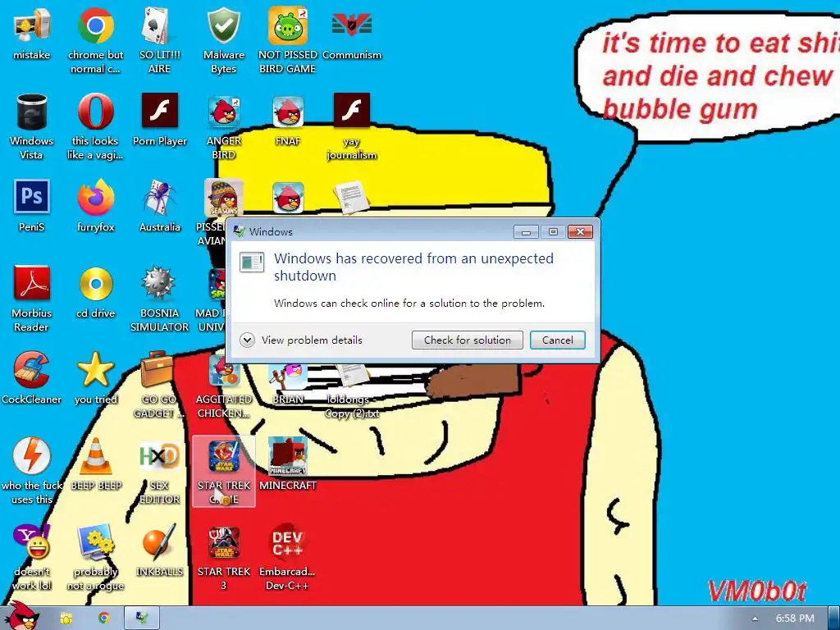
Task: Open the yellow star icon you tried
Action: (95, 377)
